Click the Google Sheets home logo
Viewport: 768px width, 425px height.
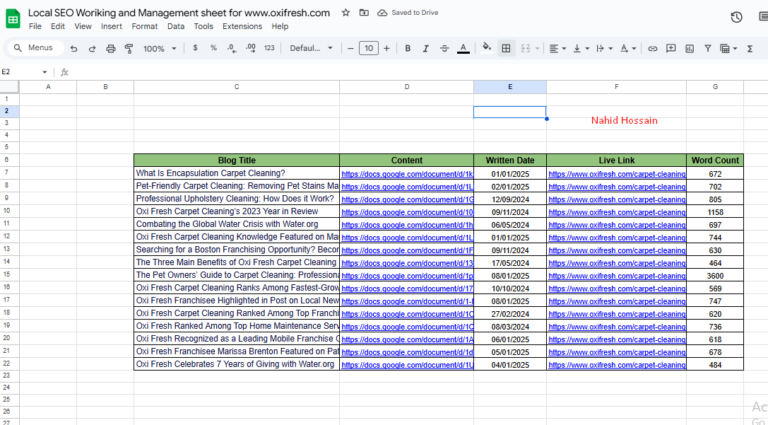(x=13, y=19)
